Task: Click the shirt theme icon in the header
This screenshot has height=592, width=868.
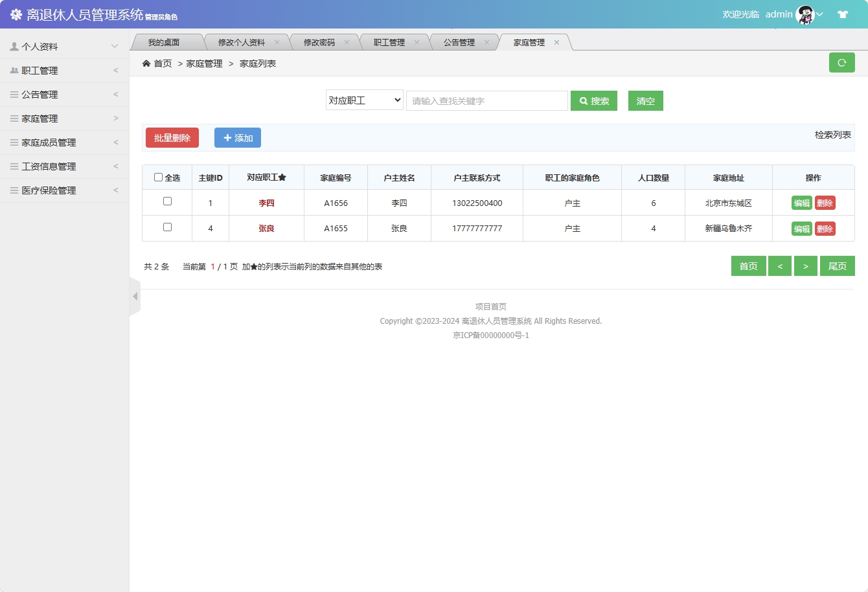Action: pos(842,13)
